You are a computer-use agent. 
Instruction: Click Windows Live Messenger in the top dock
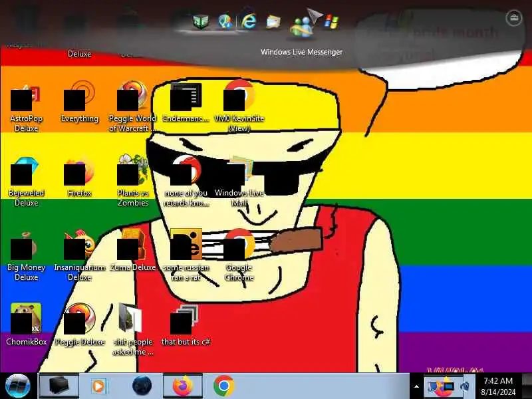click(x=301, y=26)
